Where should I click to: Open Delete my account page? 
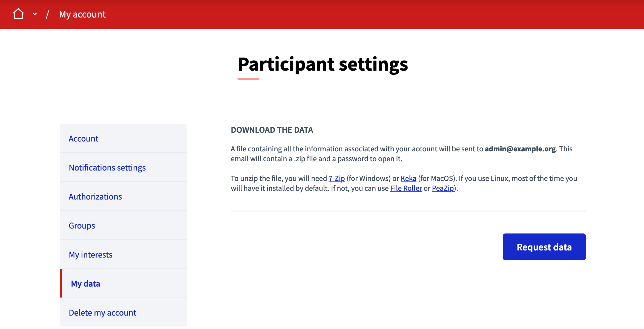102,313
